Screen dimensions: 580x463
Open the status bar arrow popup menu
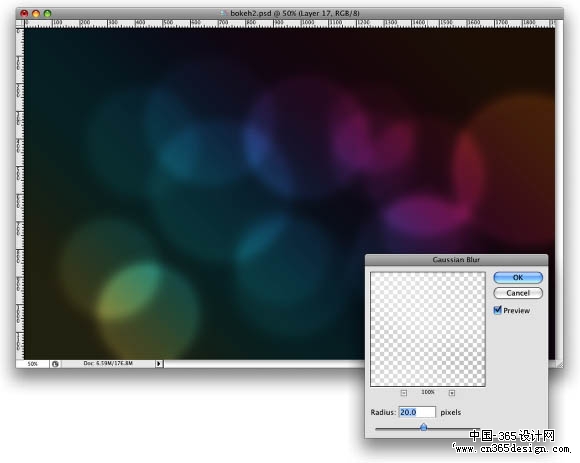[x=159, y=364]
